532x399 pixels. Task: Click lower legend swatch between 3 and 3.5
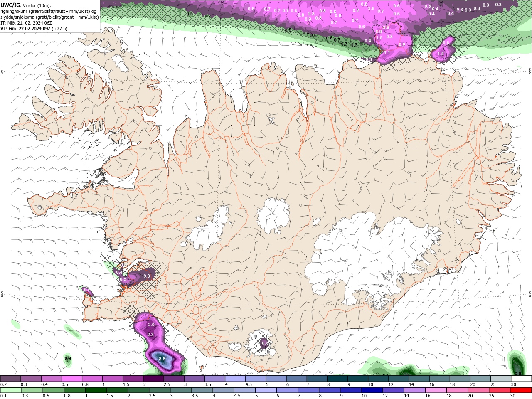pyautogui.click(x=181, y=390)
